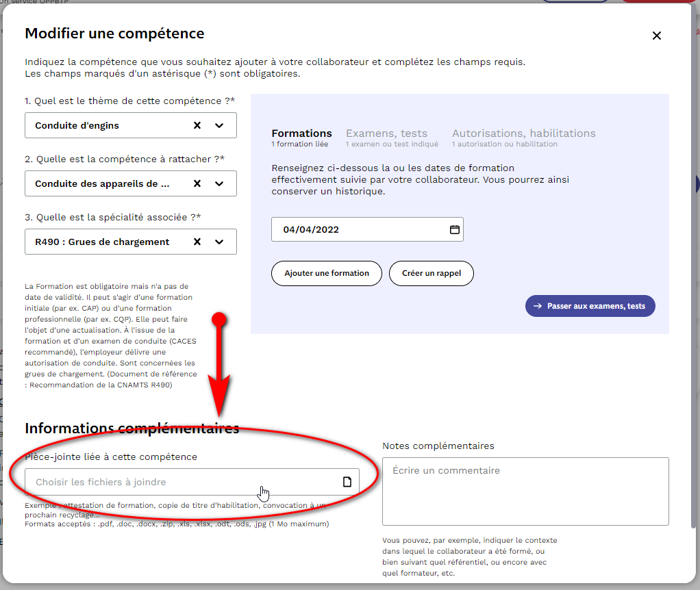Expand the 'compétence à rattacher' dropdown chevron
This screenshot has width=700, height=590.
tap(219, 183)
